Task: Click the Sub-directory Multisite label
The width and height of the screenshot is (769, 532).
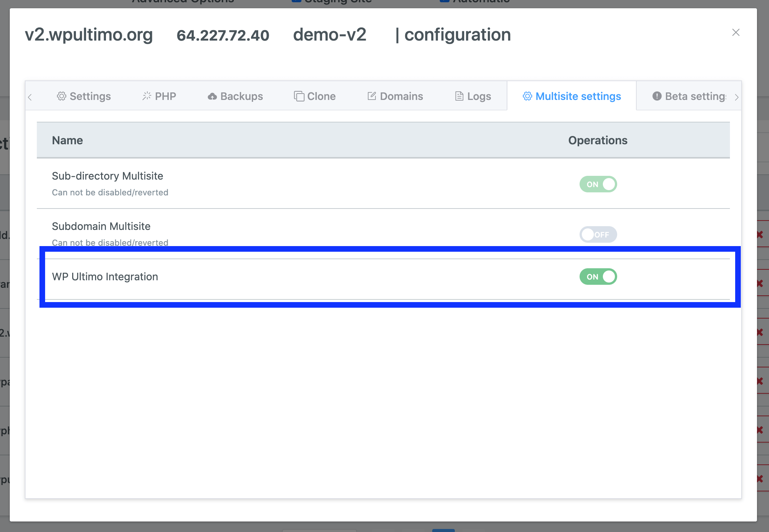Action: click(107, 176)
